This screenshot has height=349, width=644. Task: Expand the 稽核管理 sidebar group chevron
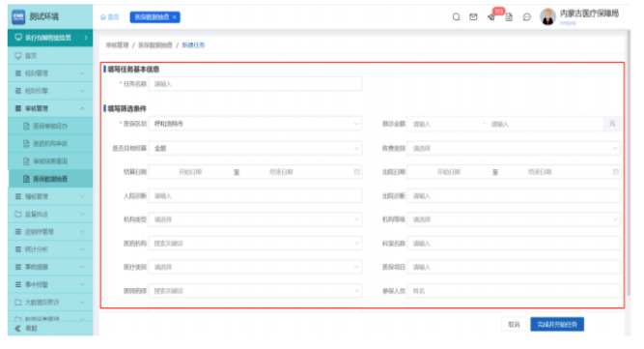[x=82, y=196]
